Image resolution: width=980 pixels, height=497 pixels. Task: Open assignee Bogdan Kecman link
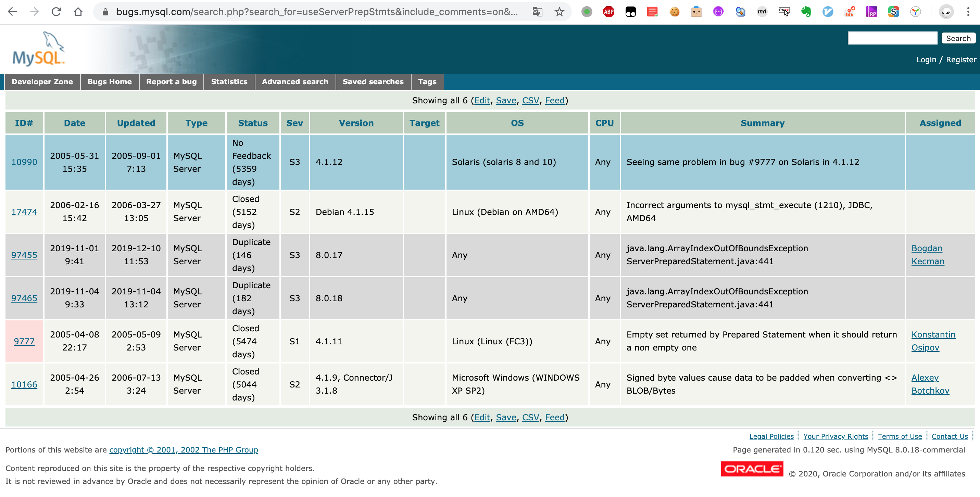[928, 255]
